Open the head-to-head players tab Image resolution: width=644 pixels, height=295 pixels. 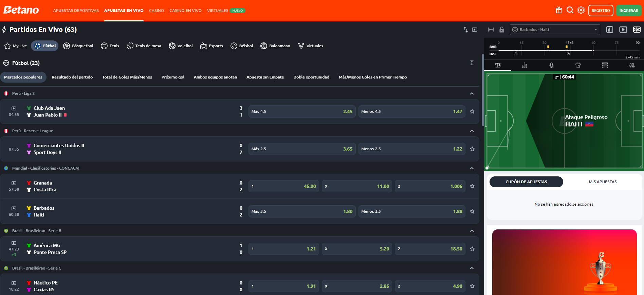[x=632, y=65]
